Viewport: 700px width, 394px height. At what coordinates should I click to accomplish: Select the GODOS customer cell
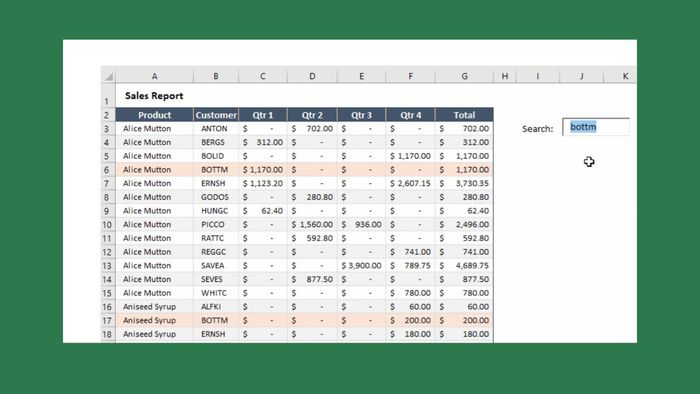[x=216, y=197]
